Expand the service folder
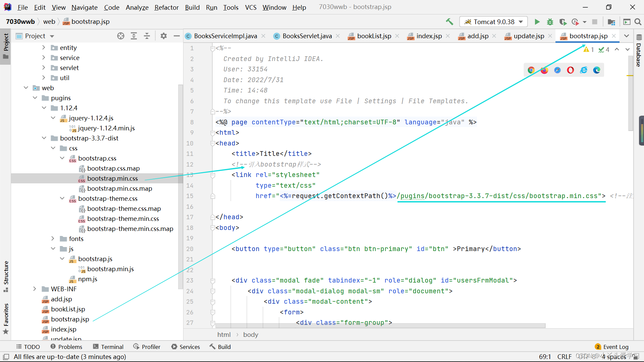 [x=44, y=58]
